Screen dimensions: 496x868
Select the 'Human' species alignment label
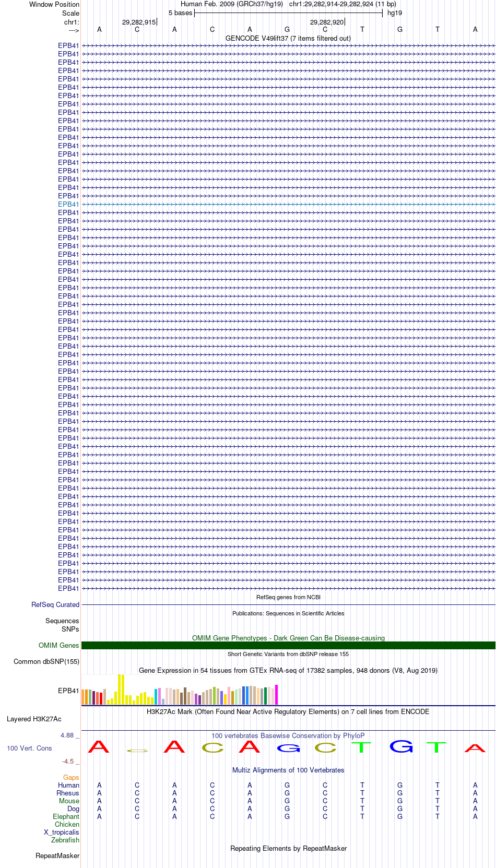click(x=69, y=785)
